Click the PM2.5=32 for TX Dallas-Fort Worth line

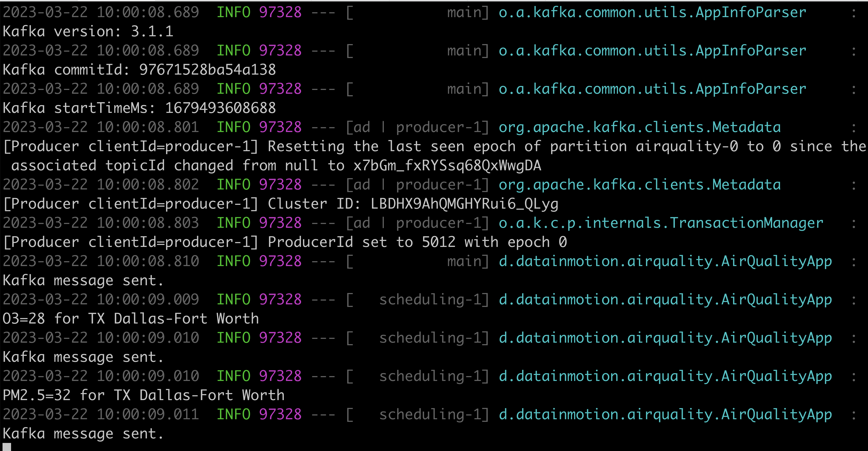[143, 395]
